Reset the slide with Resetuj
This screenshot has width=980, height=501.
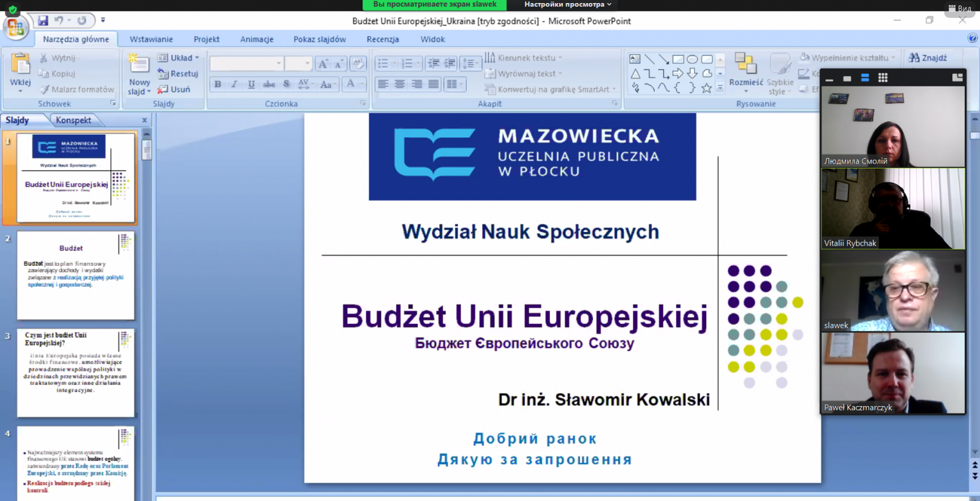click(178, 73)
